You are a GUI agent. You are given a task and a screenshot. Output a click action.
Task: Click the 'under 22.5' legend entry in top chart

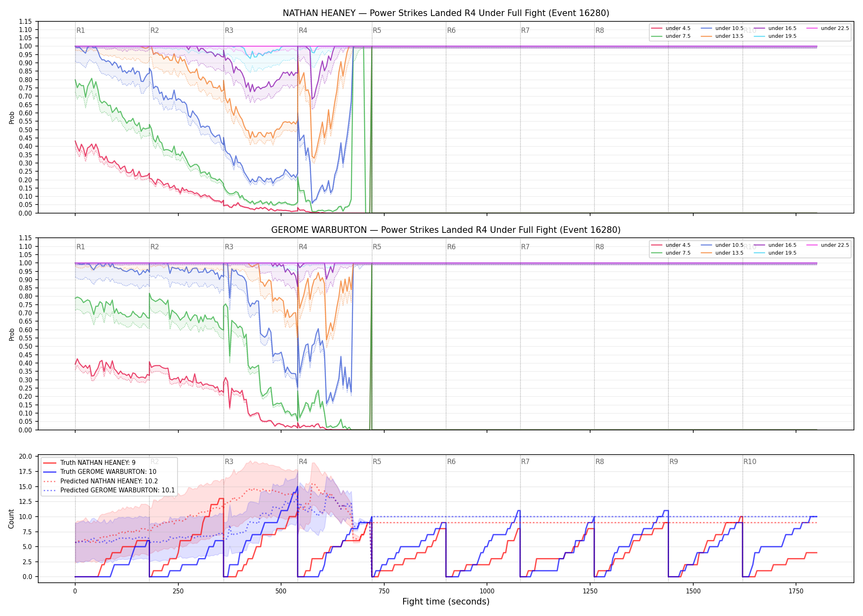[x=828, y=28]
